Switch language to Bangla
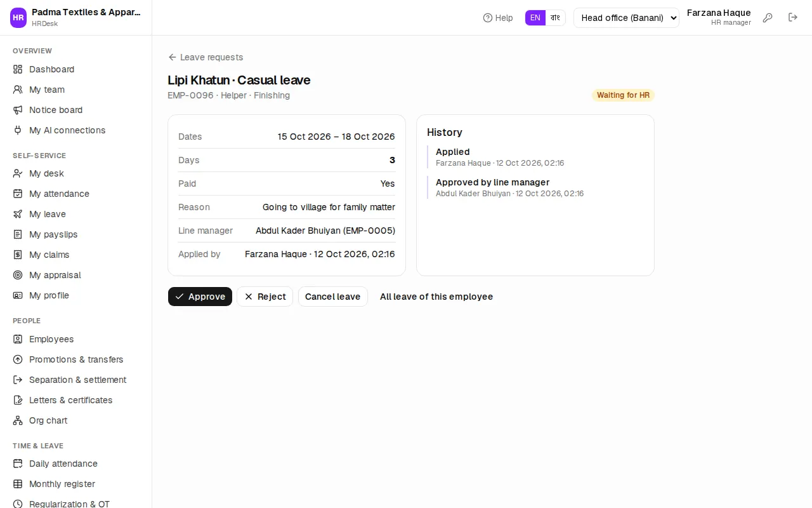The width and height of the screenshot is (812, 508). coord(555,18)
